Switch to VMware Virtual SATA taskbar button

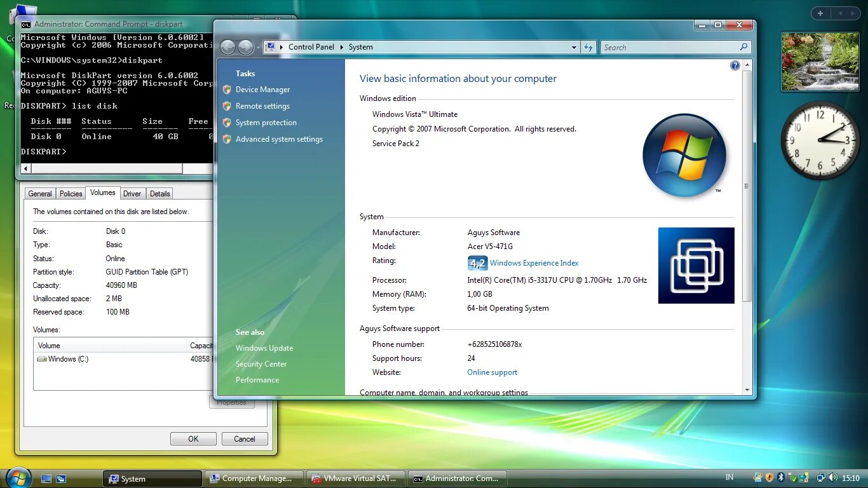click(356, 478)
